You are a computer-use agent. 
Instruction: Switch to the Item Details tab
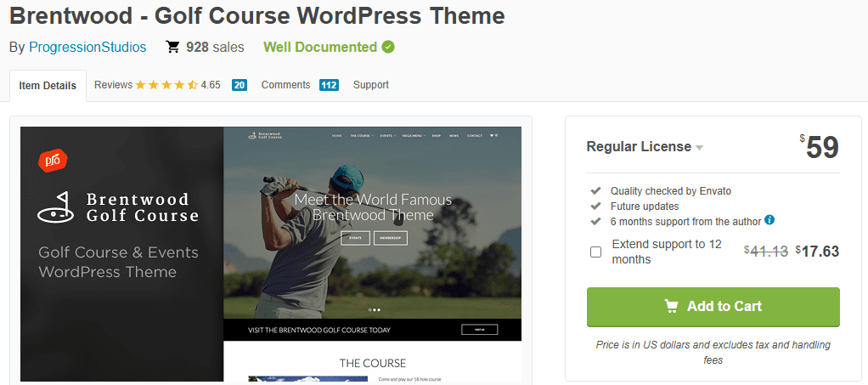pos(48,86)
